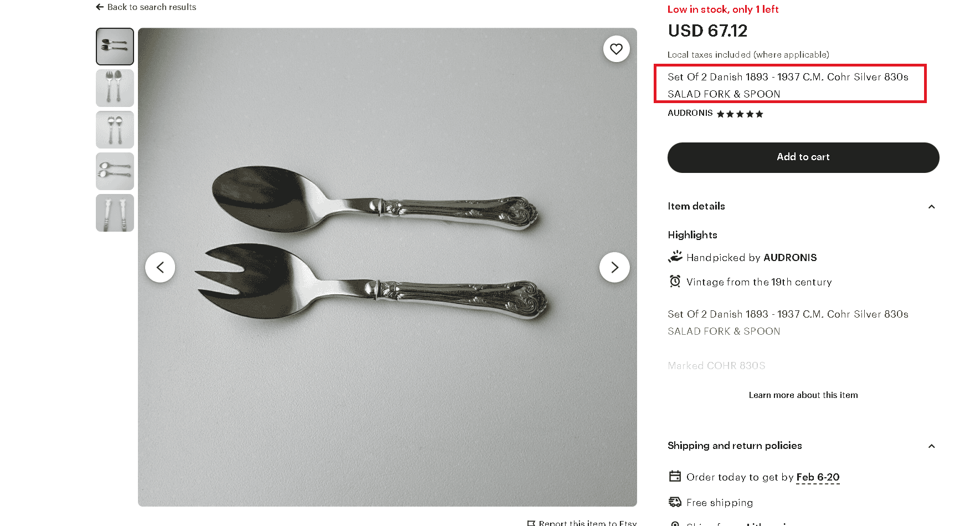Click the location pin ships-from icon
The height and width of the screenshot is (526, 980).
click(x=675, y=524)
